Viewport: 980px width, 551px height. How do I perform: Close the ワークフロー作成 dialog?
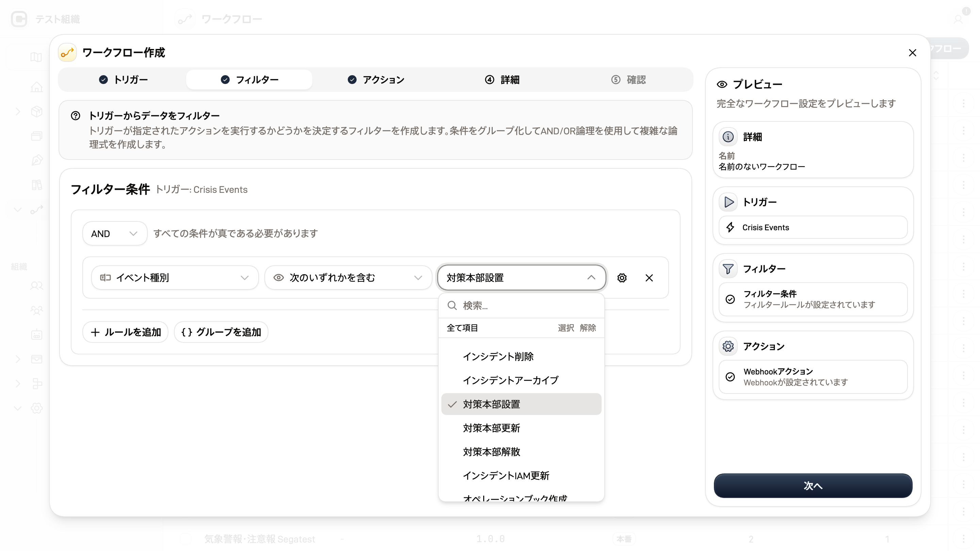(x=912, y=52)
